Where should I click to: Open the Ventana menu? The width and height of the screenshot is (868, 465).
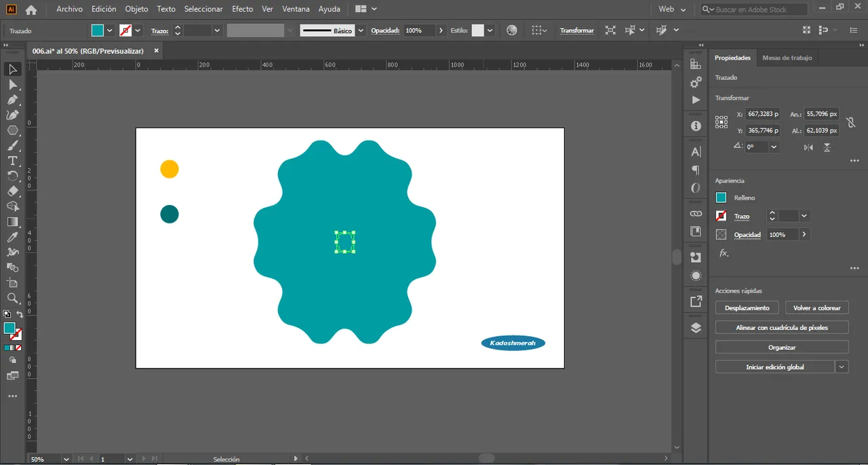296,10
